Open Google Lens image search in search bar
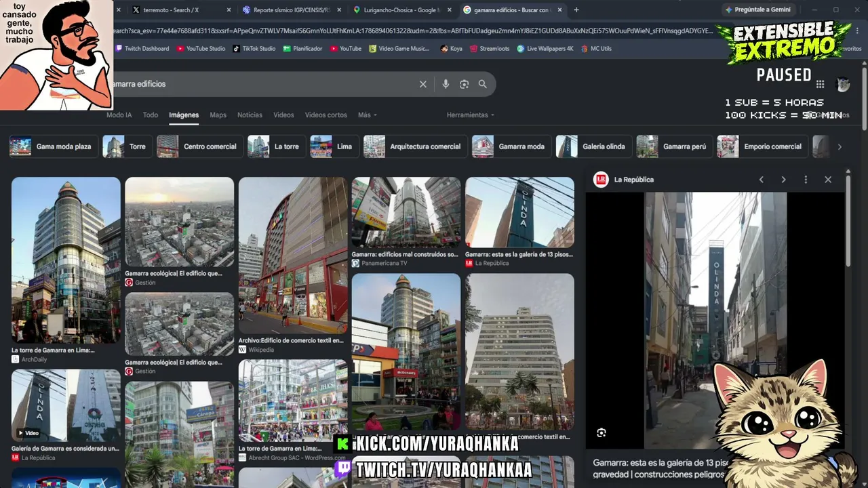The height and width of the screenshot is (488, 868). click(464, 84)
